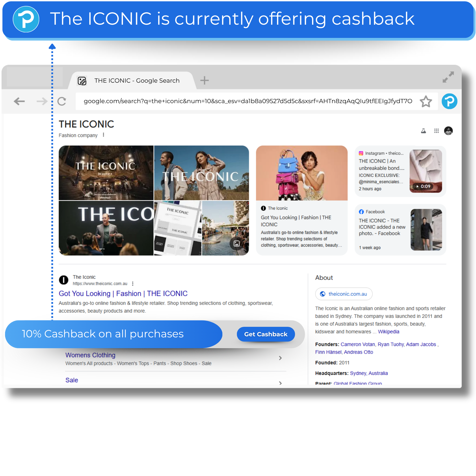
Task: Expand the Womens Clothing sitelink chevron
Action: (280, 358)
